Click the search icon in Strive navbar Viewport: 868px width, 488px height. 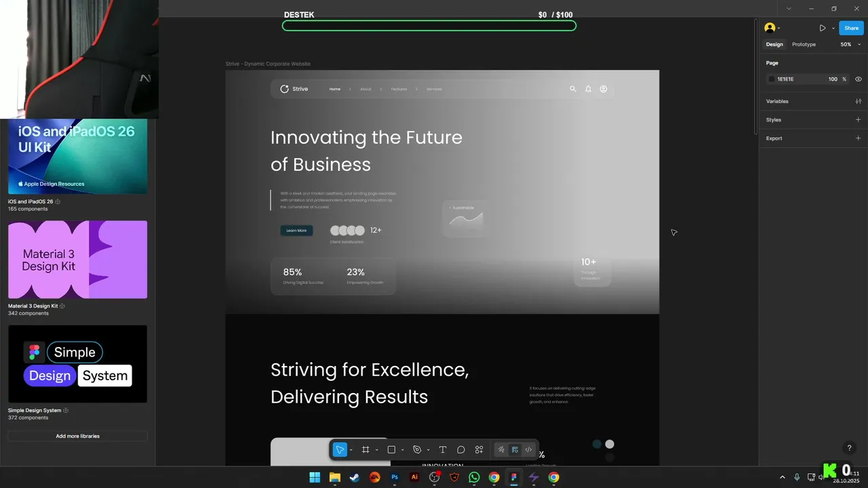[x=572, y=89]
